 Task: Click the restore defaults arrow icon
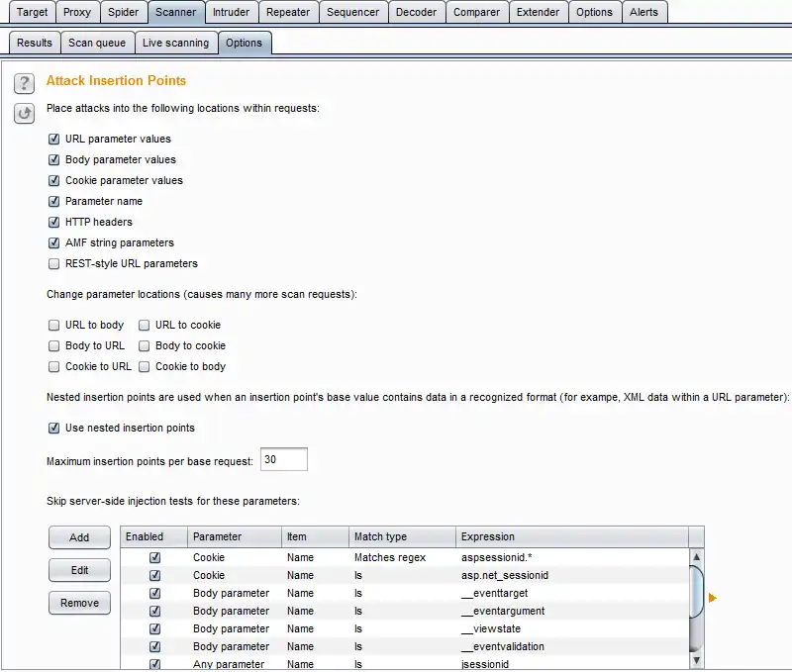[x=24, y=113]
